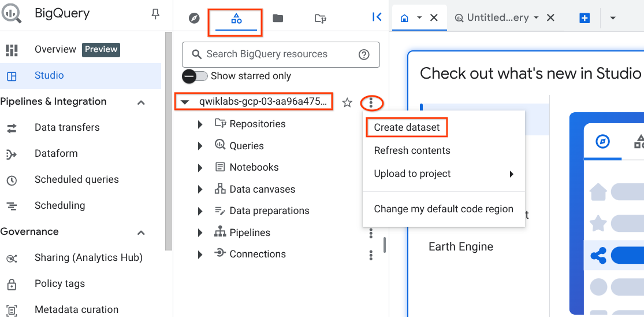Expand the Connections node
Viewport: 644px width, 317px height.
(x=200, y=255)
